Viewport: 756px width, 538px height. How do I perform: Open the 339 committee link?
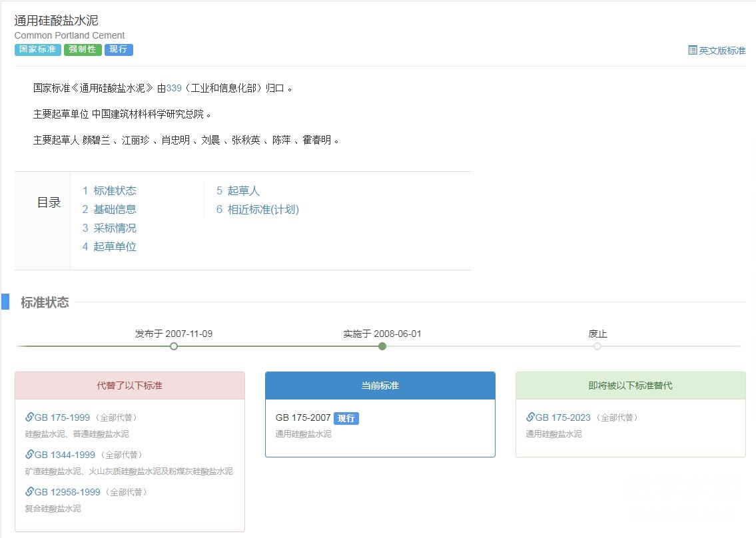click(x=174, y=88)
